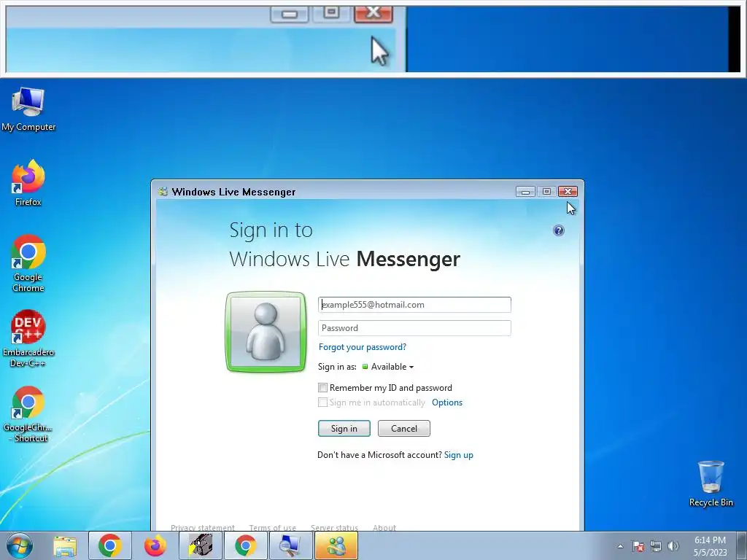Show hidden system tray icons
The width and height of the screenshot is (747, 560).
coord(620,546)
